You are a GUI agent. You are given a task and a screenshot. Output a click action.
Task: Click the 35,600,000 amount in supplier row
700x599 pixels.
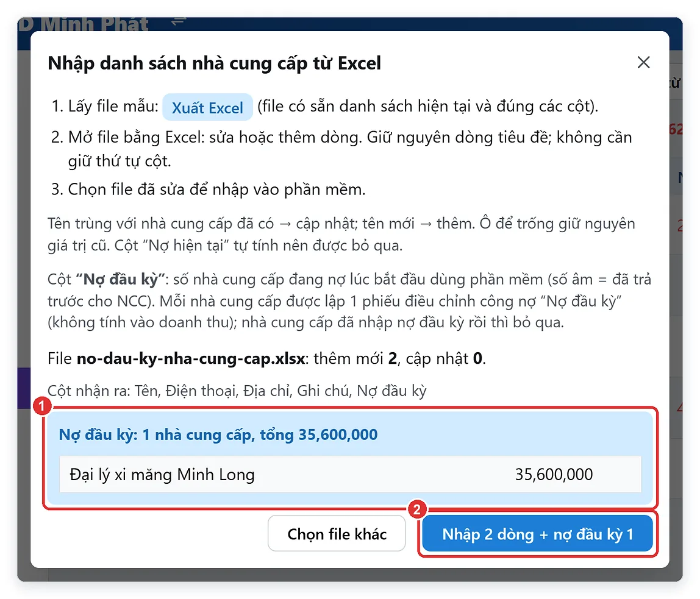click(x=554, y=475)
